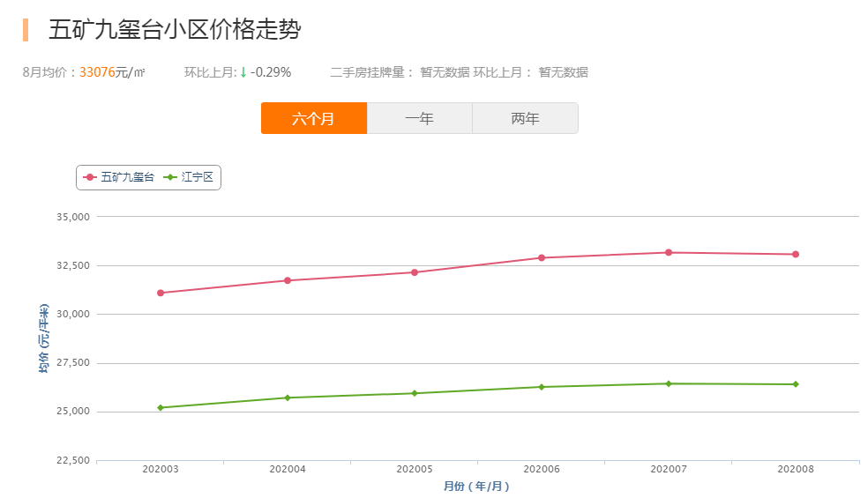Click green 江宁区 point for 202003

(161, 408)
